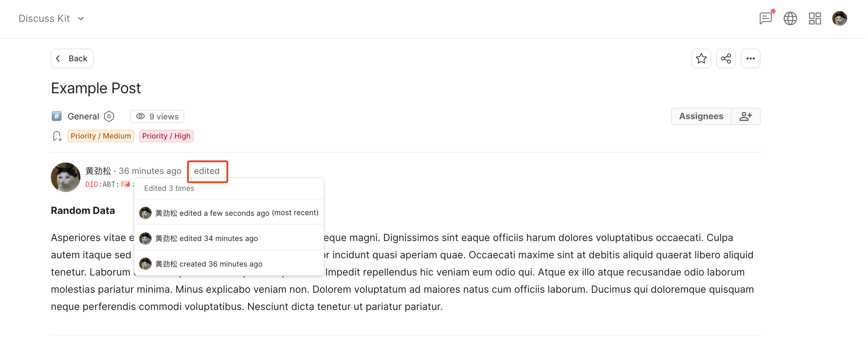The height and width of the screenshot is (354, 868).
Task: Open the more options ellipsis menu
Action: [x=750, y=58]
